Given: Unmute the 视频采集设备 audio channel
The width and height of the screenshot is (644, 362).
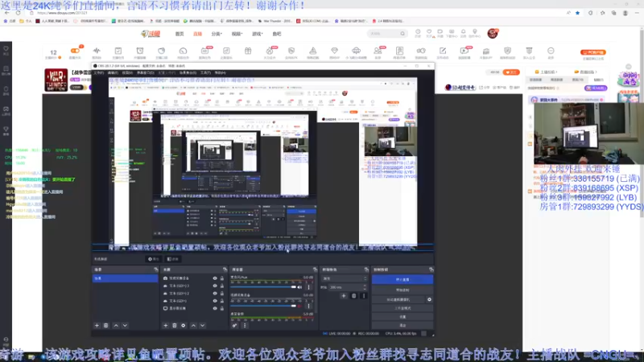Looking at the screenshot, I should tap(299, 306).
